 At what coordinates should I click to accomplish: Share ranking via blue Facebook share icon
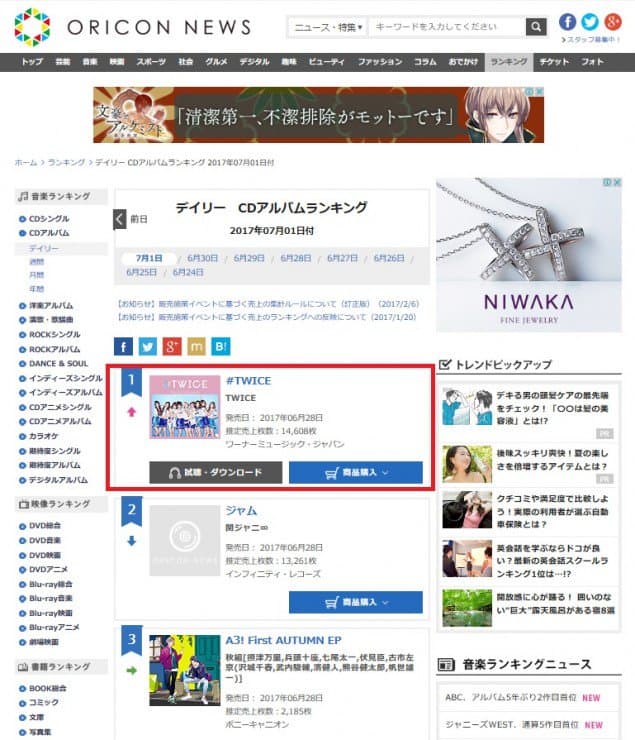(123, 347)
